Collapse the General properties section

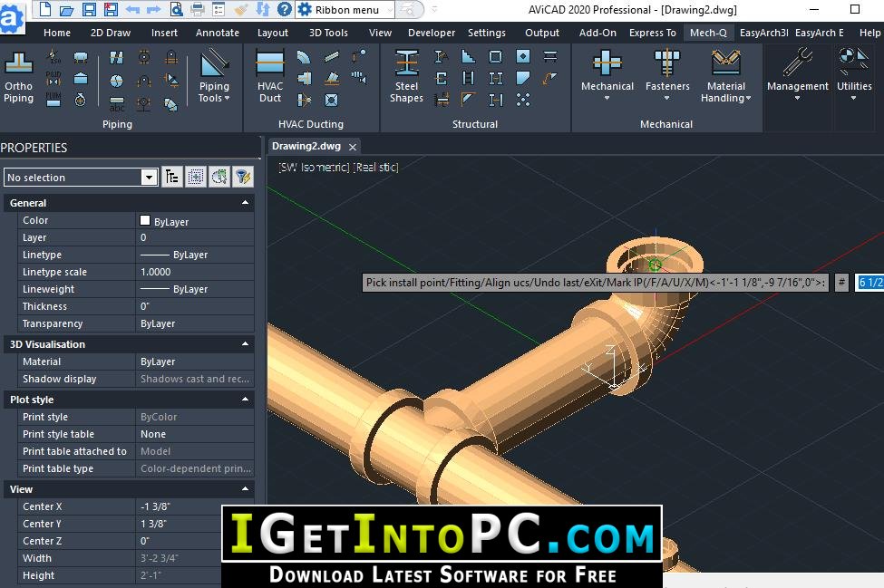tap(245, 203)
